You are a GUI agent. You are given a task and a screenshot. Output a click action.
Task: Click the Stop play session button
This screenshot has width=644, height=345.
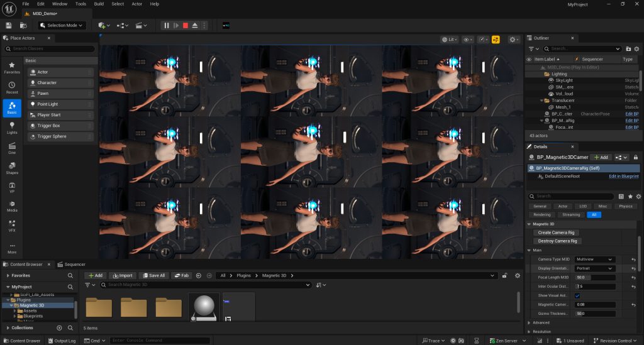click(186, 25)
